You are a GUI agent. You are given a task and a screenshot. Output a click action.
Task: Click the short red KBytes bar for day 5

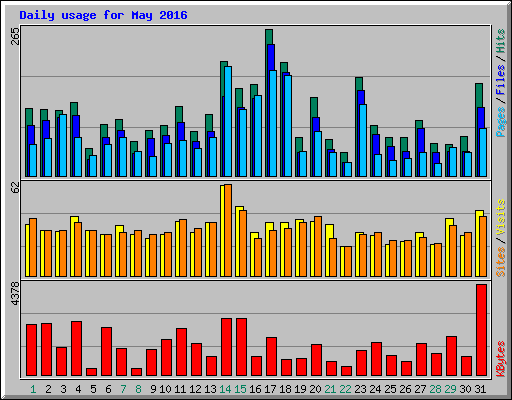click(x=91, y=372)
